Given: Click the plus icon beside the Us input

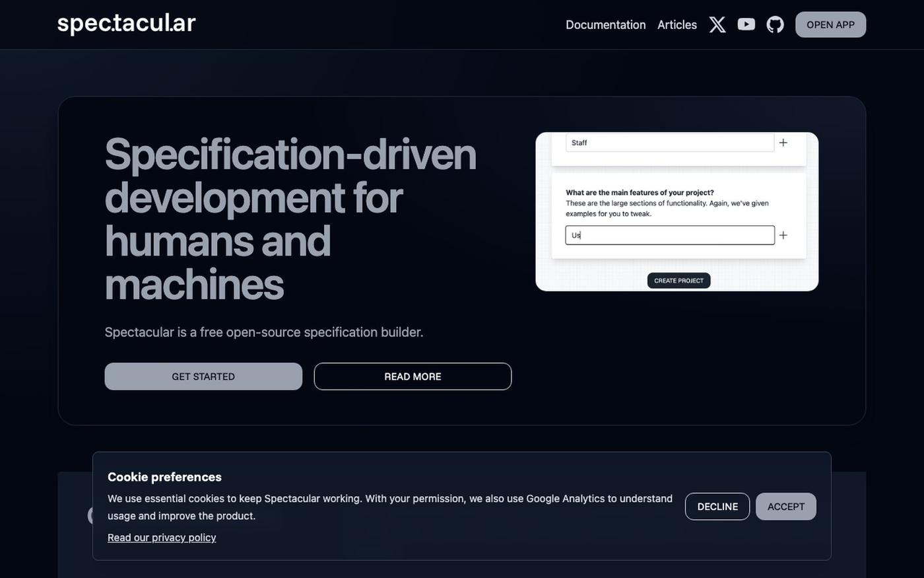Looking at the screenshot, I should [x=783, y=235].
